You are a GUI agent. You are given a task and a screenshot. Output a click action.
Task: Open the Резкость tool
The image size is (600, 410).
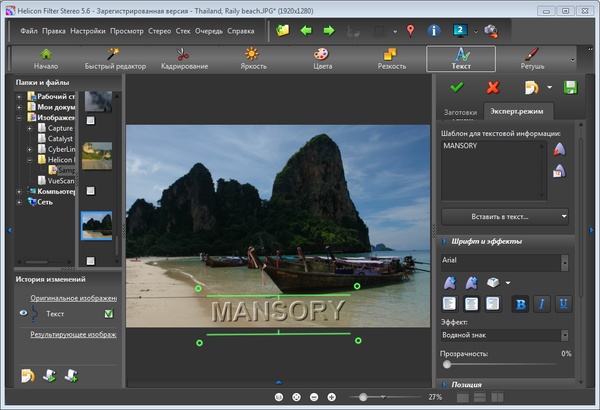point(391,59)
